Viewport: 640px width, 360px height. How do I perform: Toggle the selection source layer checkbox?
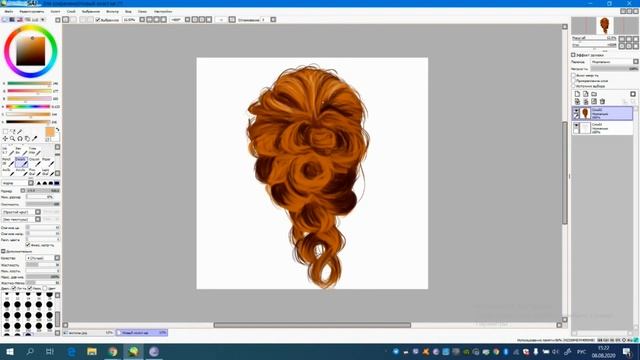[573, 86]
